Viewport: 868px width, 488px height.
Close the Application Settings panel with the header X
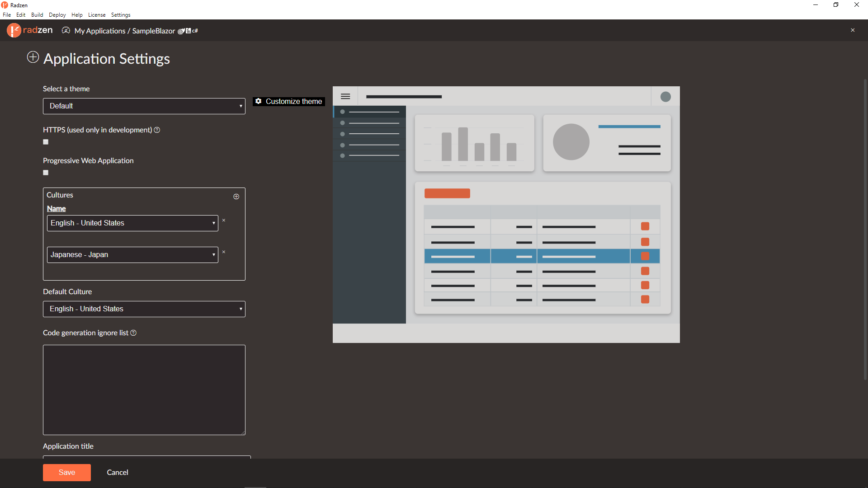tap(853, 30)
